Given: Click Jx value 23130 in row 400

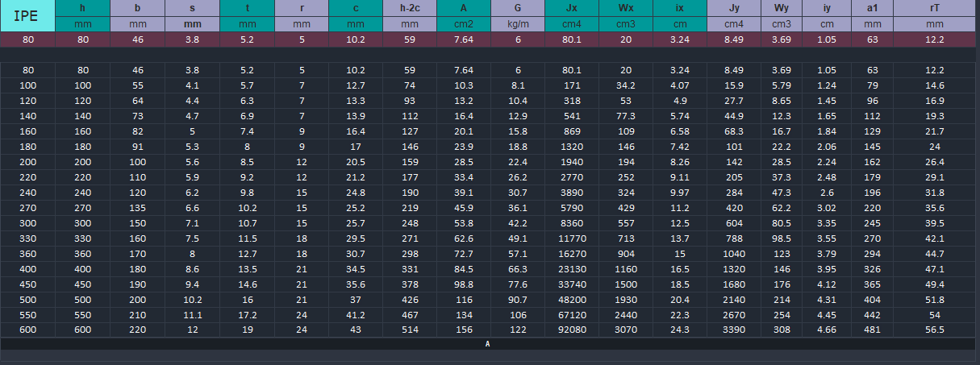Looking at the screenshot, I should [x=572, y=268].
